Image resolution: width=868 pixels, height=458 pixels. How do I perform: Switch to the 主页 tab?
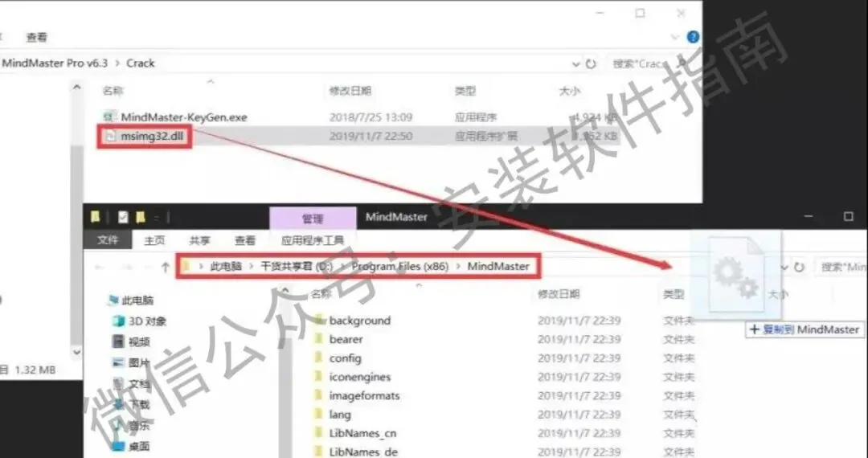[x=154, y=240]
